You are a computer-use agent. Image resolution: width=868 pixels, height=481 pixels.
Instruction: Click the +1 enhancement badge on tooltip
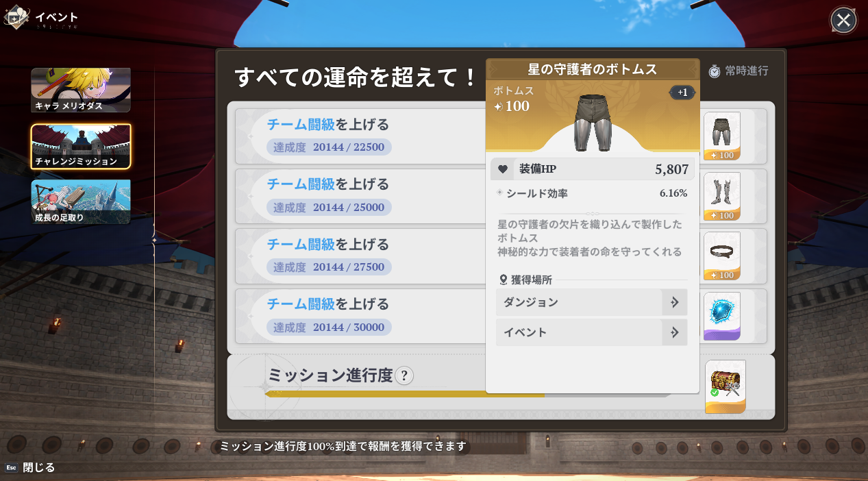point(682,92)
